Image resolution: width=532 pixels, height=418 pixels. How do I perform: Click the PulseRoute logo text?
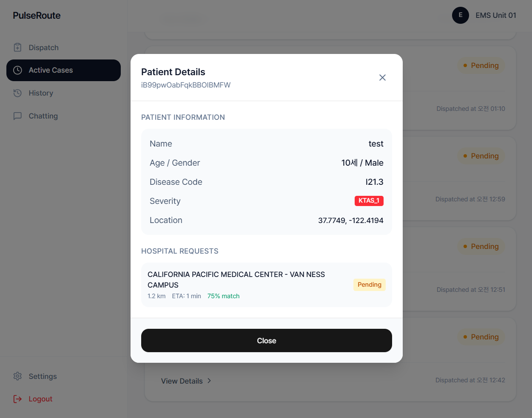click(37, 15)
